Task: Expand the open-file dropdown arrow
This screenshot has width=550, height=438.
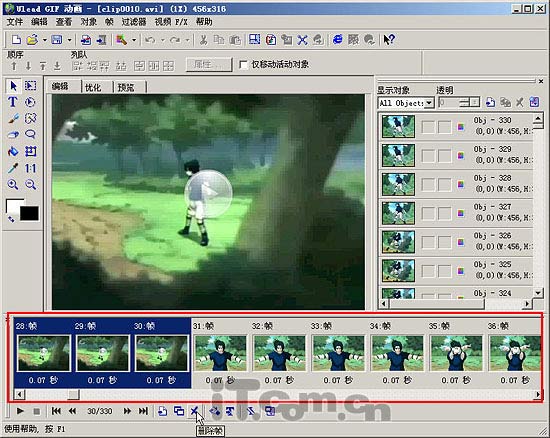Action: [x=44, y=40]
